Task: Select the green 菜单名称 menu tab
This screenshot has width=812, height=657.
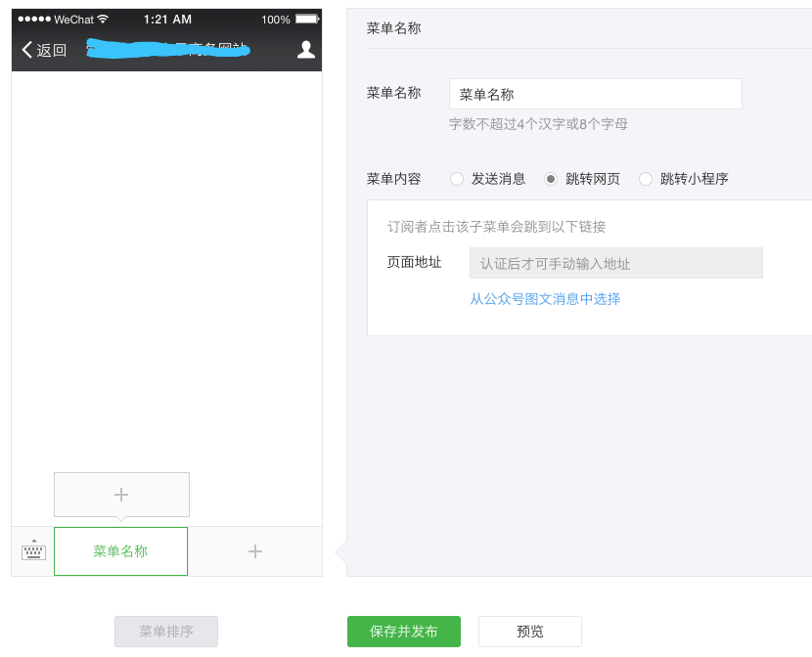Action: pyautogui.click(x=120, y=551)
